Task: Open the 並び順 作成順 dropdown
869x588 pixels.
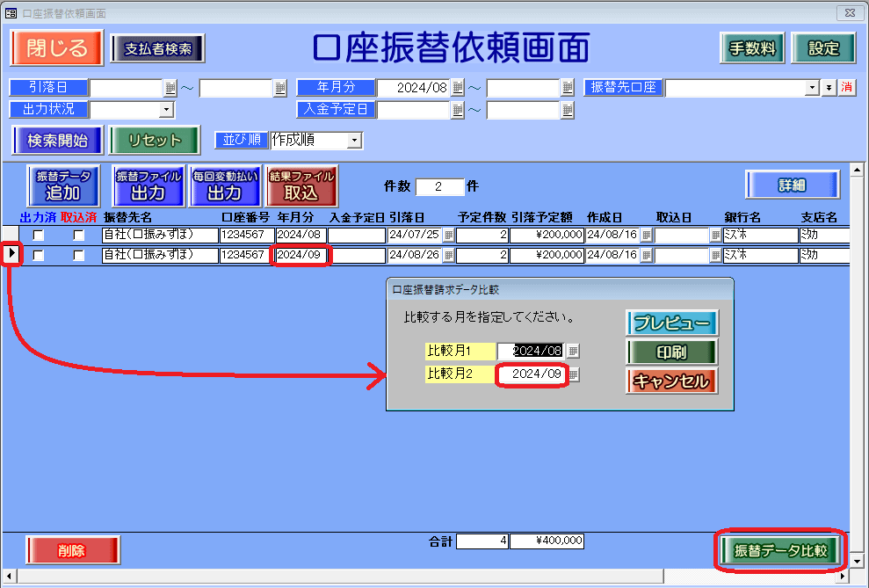Action: click(353, 141)
